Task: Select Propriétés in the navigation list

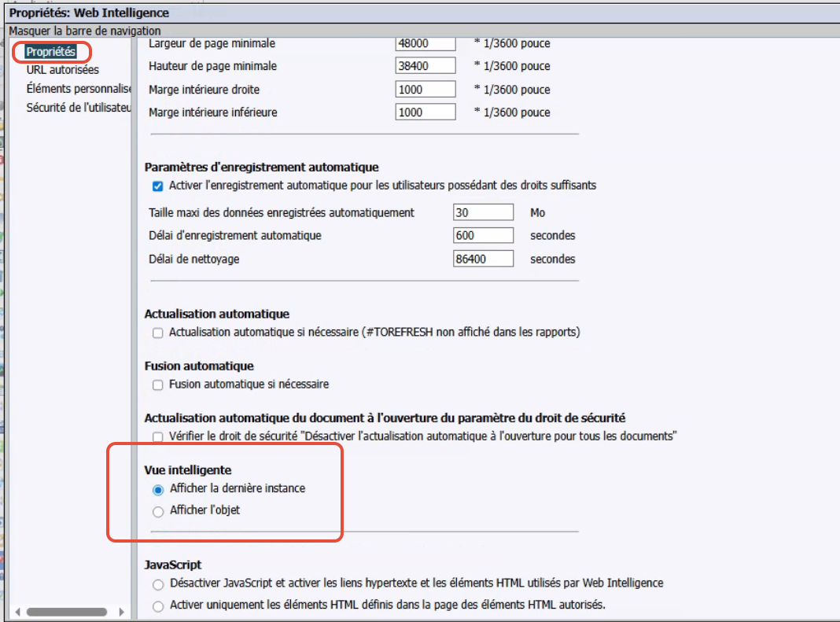Action: (x=51, y=52)
